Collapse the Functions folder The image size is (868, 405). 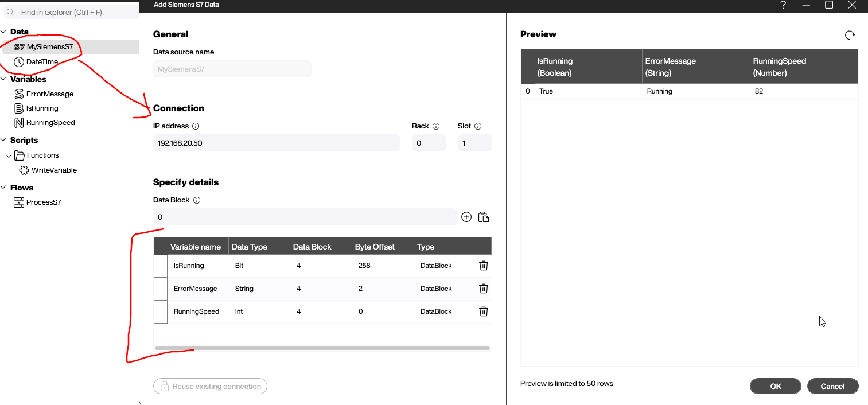tap(9, 155)
